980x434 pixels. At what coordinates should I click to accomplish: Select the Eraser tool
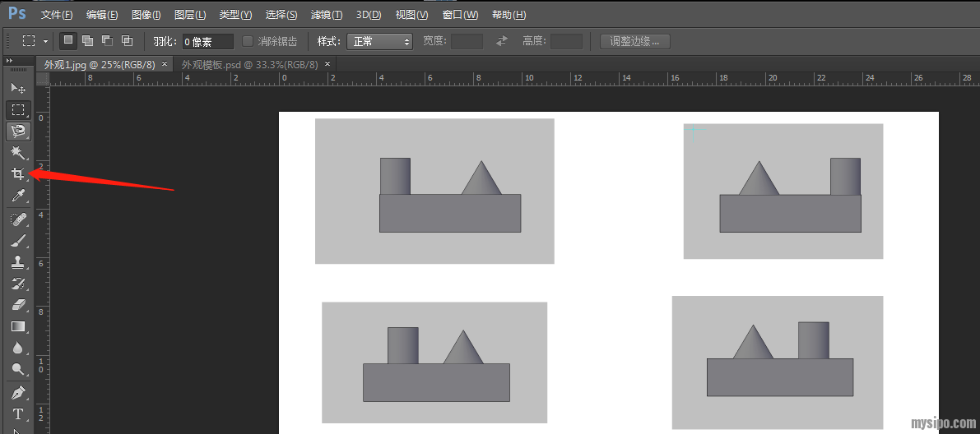(17, 304)
